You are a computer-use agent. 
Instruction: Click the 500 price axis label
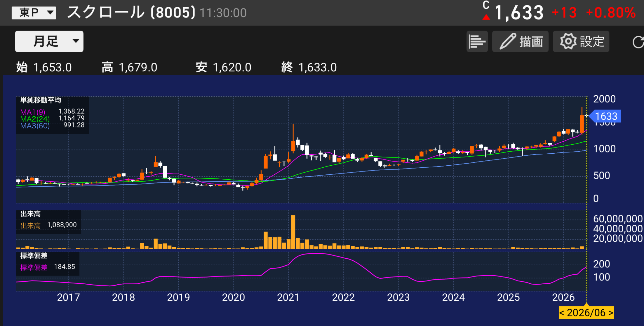pyautogui.click(x=601, y=176)
